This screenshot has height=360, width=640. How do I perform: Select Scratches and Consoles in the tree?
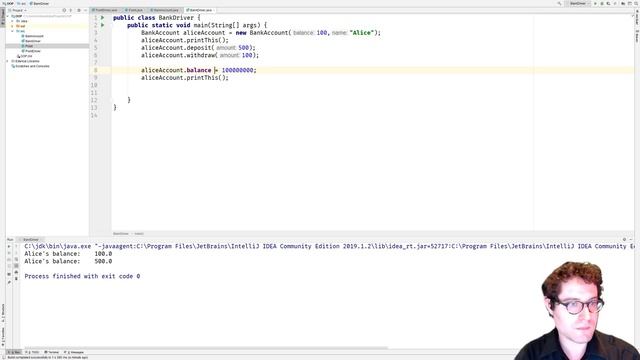tap(31, 66)
